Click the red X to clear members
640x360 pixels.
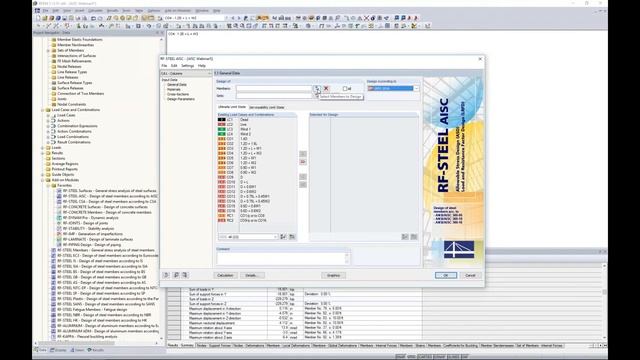point(326,88)
